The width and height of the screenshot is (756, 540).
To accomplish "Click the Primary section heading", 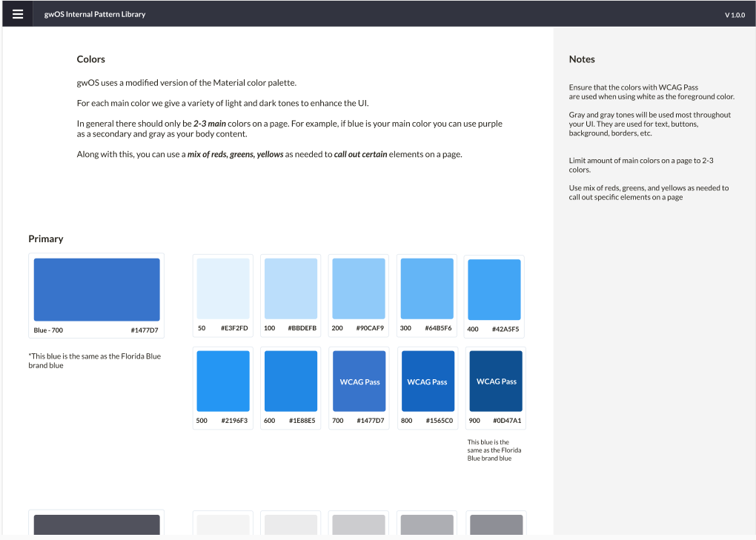I will [x=46, y=239].
